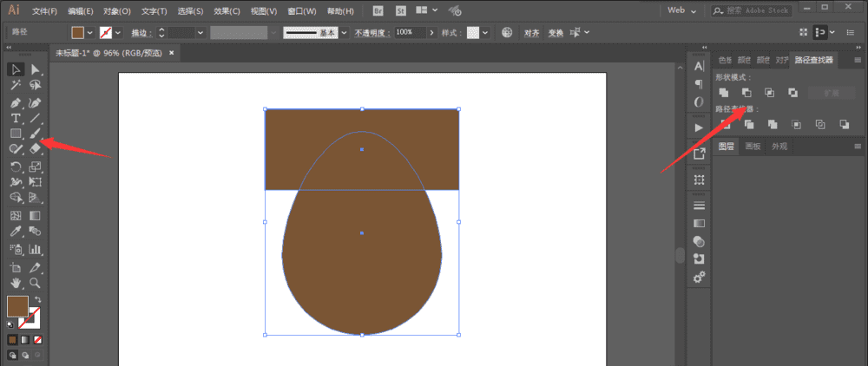Select the Type (T) tool
This screenshot has width=868, height=366.
click(x=16, y=118)
